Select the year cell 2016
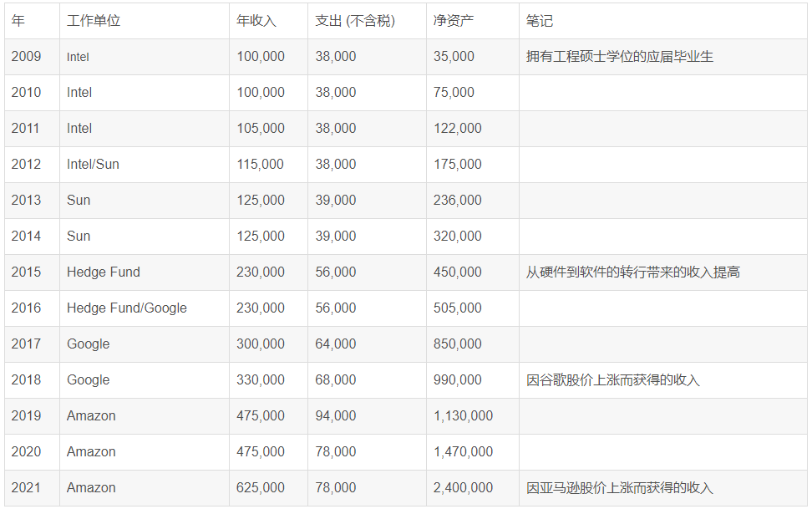This screenshot has width=812, height=509. tap(27, 308)
